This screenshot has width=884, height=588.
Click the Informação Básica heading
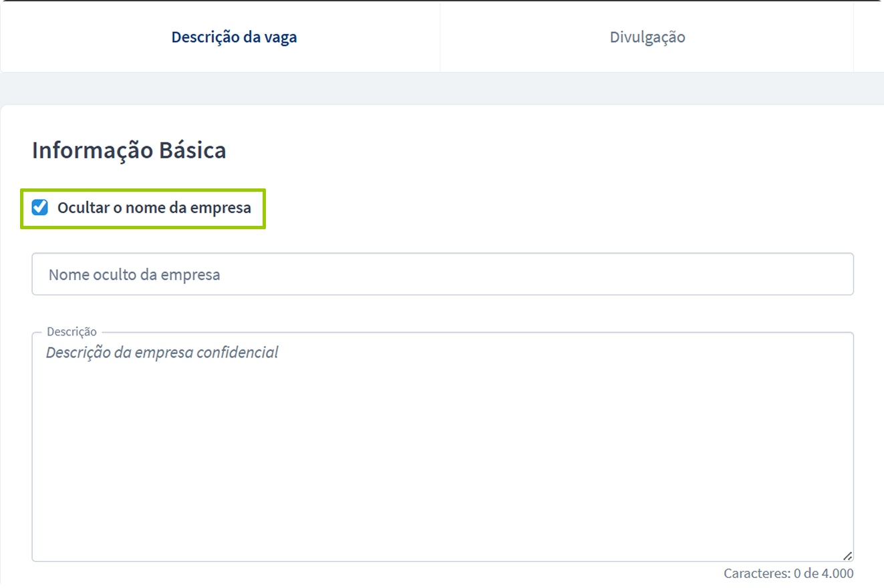(x=129, y=150)
